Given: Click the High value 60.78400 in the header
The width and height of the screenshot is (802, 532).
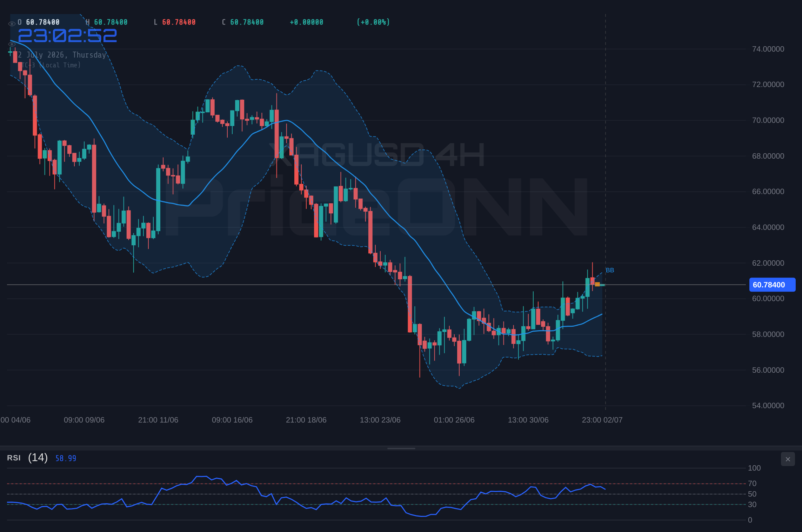Looking at the screenshot, I should pos(111,22).
